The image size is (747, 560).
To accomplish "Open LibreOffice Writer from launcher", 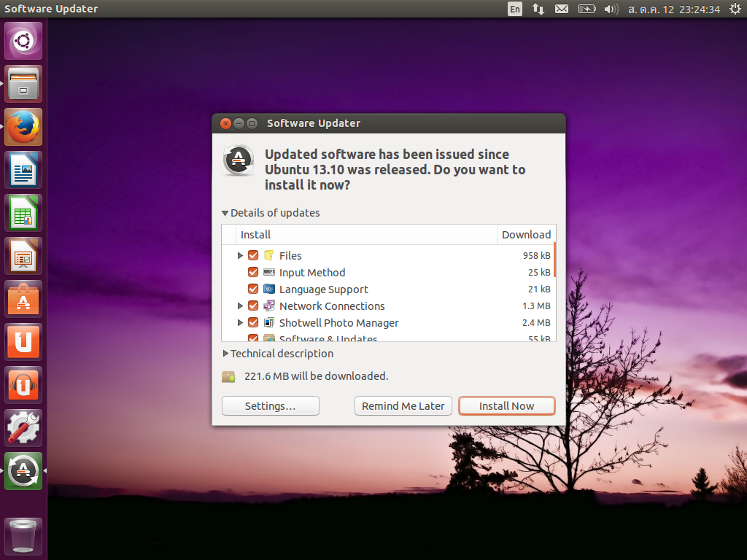I will [23, 170].
